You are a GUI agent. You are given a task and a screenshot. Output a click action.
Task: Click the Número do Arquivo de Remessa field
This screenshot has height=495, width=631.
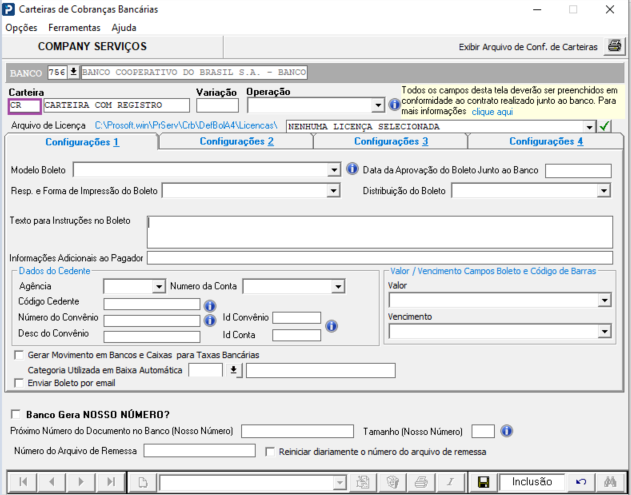pyautogui.click(x=200, y=450)
